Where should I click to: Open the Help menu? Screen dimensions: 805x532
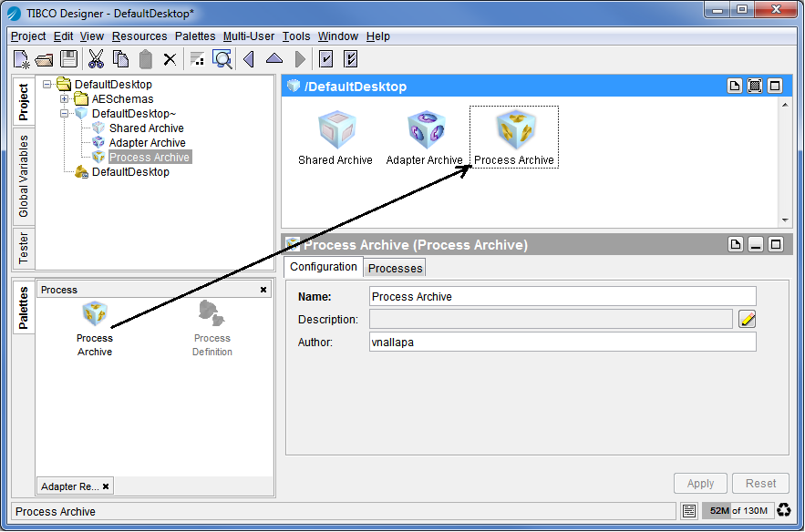[377, 36]
